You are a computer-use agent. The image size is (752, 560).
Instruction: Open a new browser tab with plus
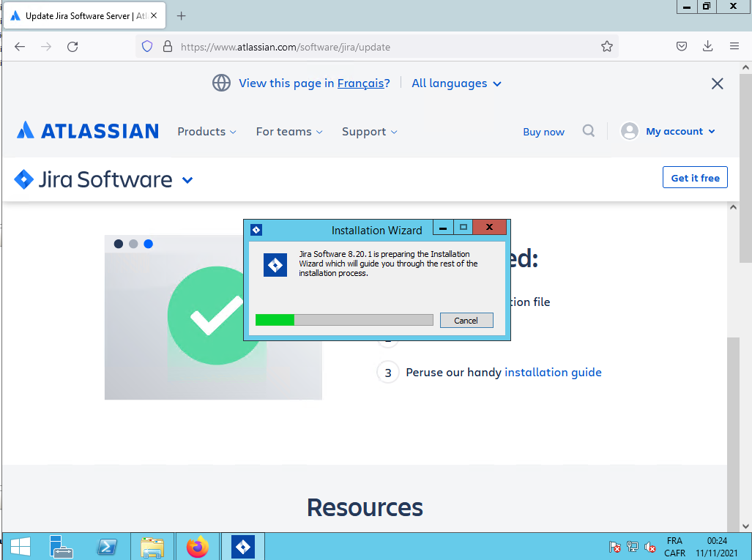181,16
